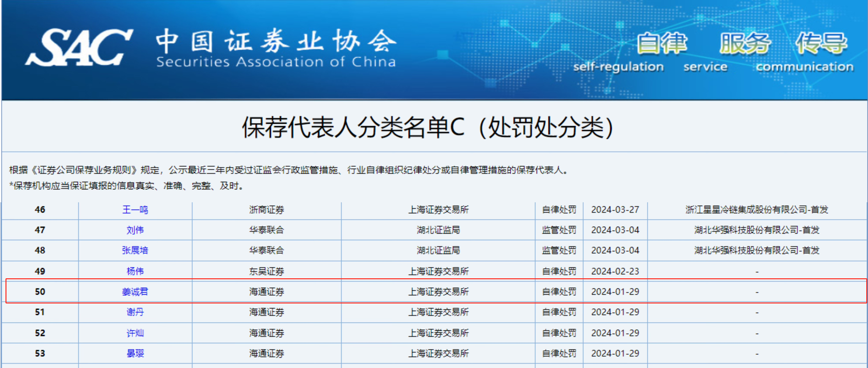Select 湖北华强科技股份有限公司-首发 in row 47

[757, 230]
